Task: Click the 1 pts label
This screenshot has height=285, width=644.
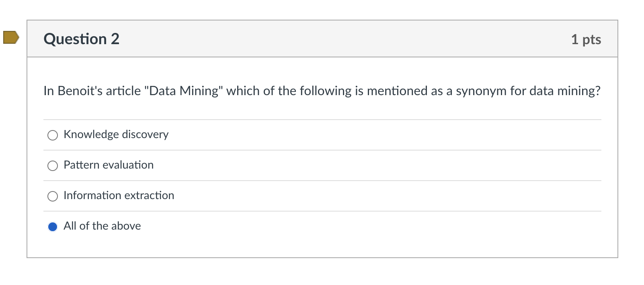Action: [586, 39]
